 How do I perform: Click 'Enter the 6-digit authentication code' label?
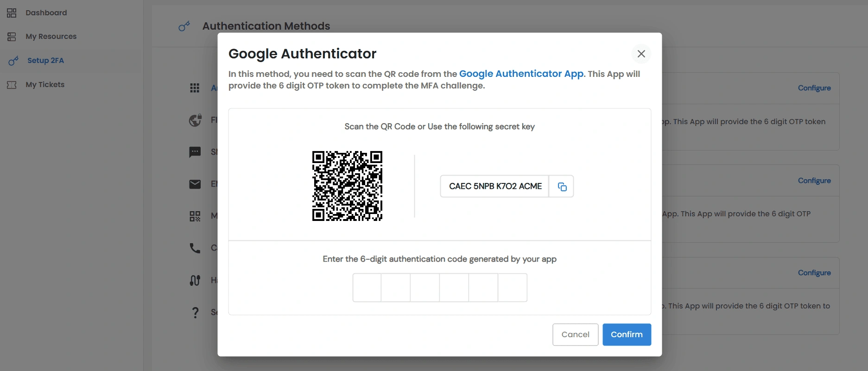pos(439,259)
